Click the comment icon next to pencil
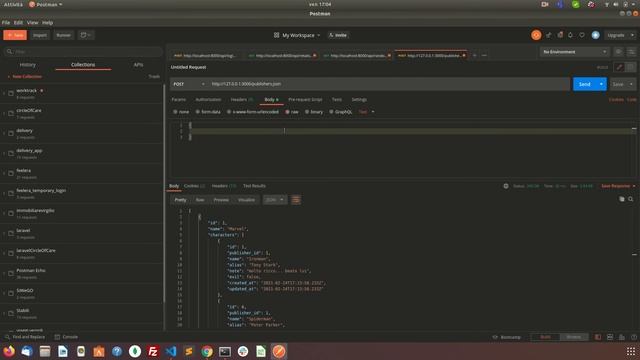This screenshot has height=360, width=640. (x=631, y=67)
